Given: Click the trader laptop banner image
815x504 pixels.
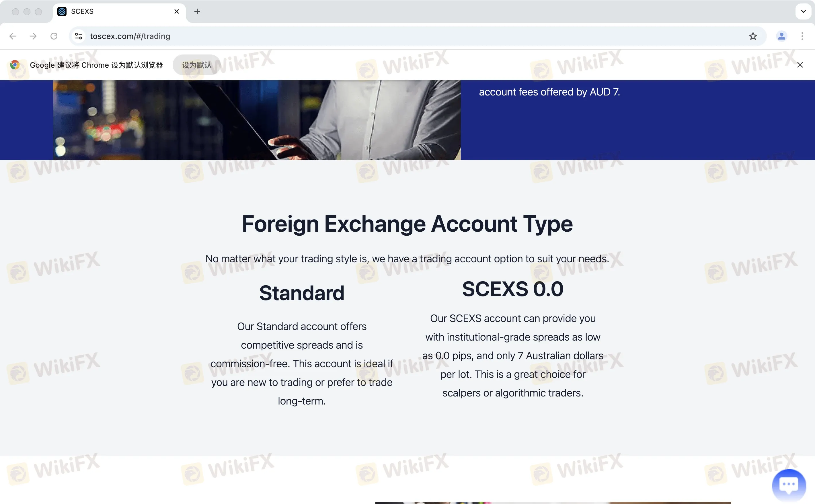Looking at the screenshot, I should click(x=257, y=120).
